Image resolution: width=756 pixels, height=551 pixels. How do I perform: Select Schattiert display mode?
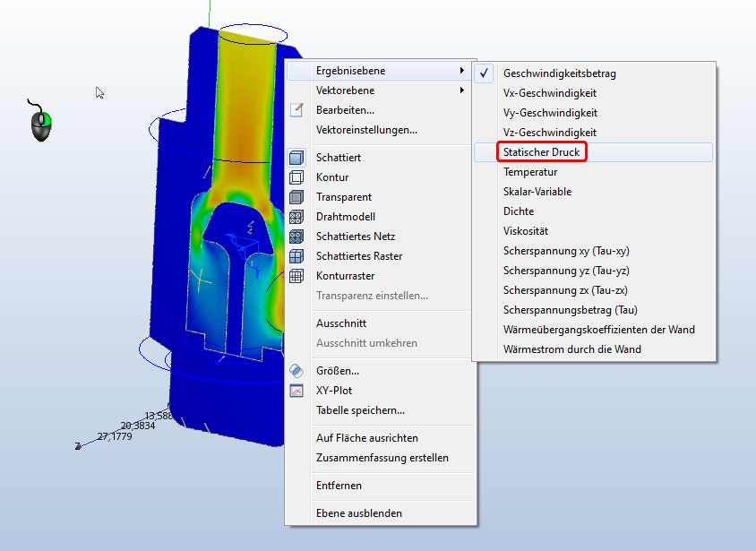tap(381, 158)
